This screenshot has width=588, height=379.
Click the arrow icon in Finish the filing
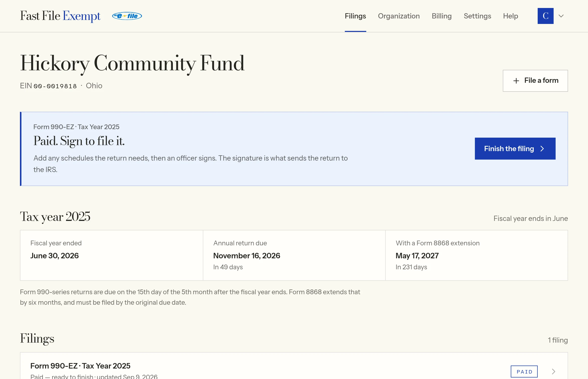coord(542,149)
